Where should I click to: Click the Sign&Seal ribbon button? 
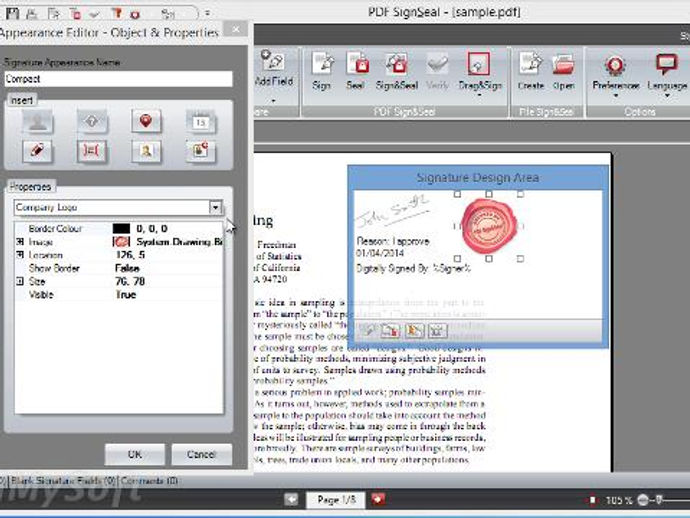[x=396, y=70]
